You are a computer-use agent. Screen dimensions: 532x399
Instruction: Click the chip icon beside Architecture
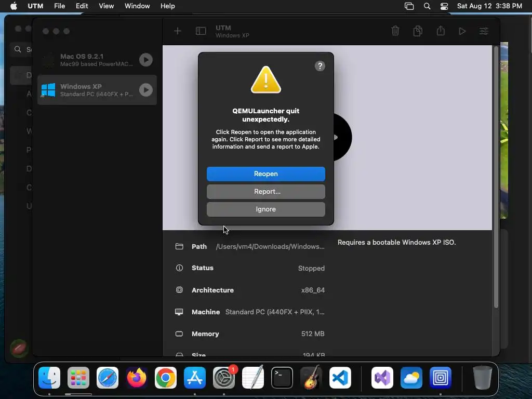tap(179, 290)
